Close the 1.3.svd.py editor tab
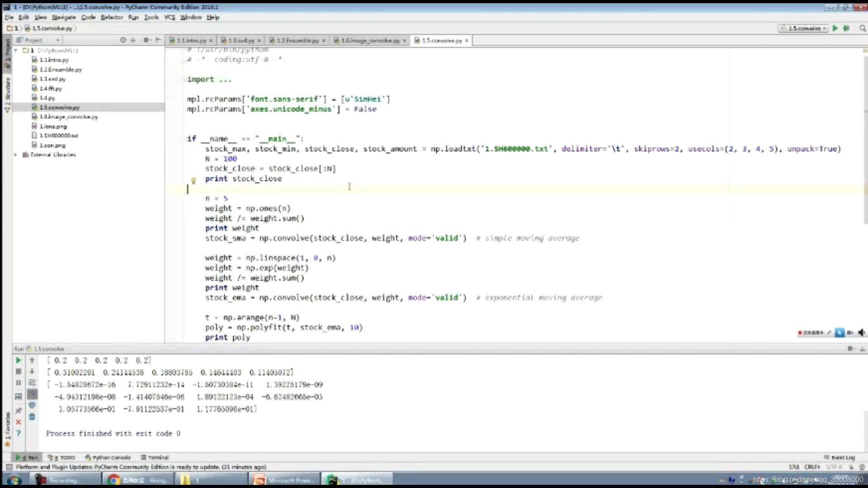The height and width of the screenshot is (488, 868). (x=259, y=41)
